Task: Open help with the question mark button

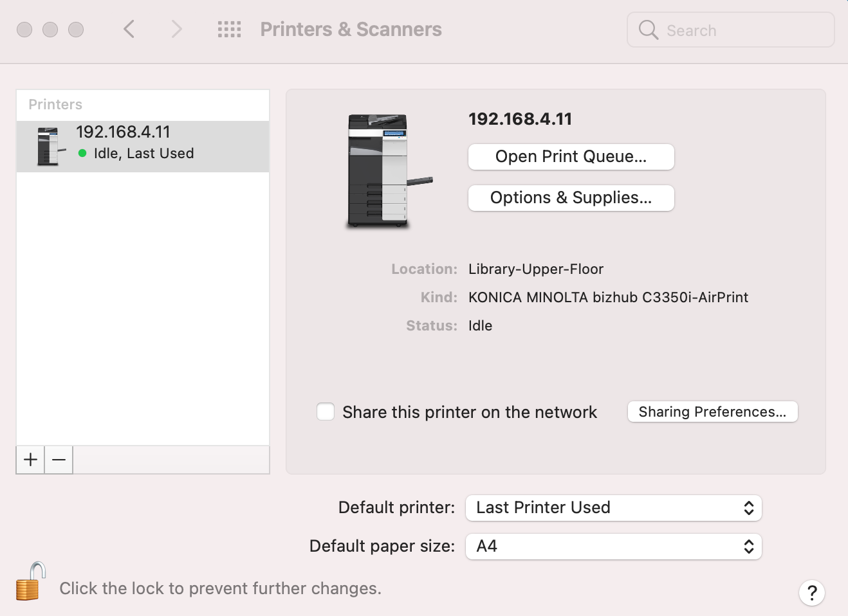Action: pyautogui.click(x=811, y=592)
